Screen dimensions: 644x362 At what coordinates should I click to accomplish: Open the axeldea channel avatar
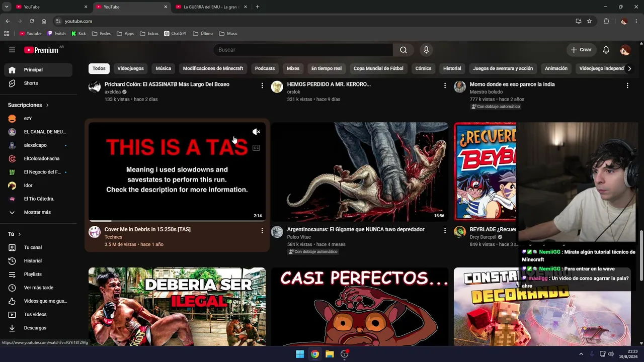click(95, 86)
